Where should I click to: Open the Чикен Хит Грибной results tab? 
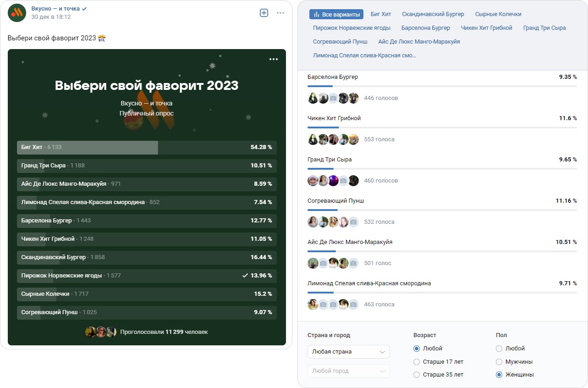487,28
